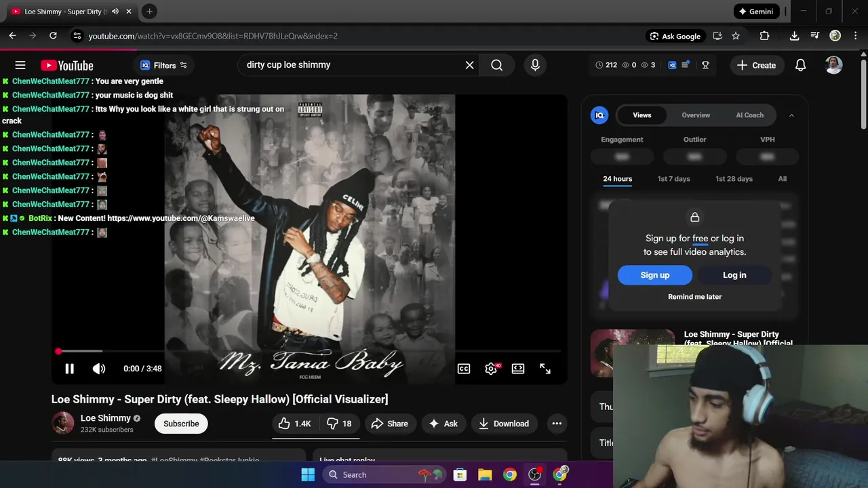Click Remind me later
868x488 pixels.
(x=694, y=297)
